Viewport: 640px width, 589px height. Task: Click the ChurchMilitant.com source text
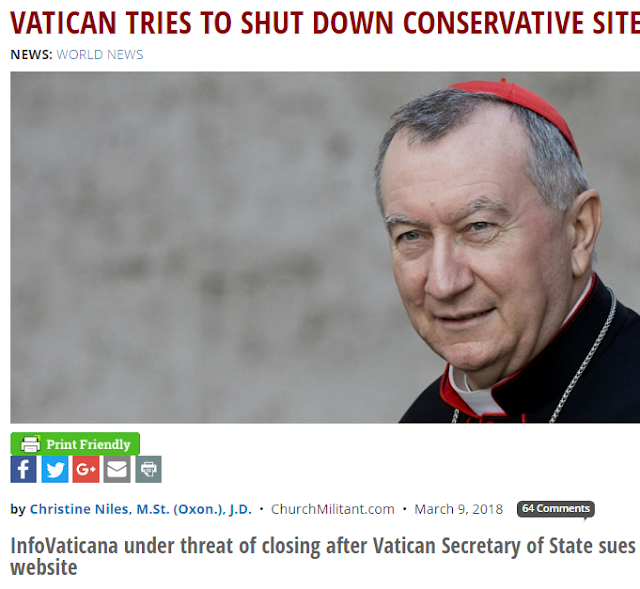[x=333, y=509]
